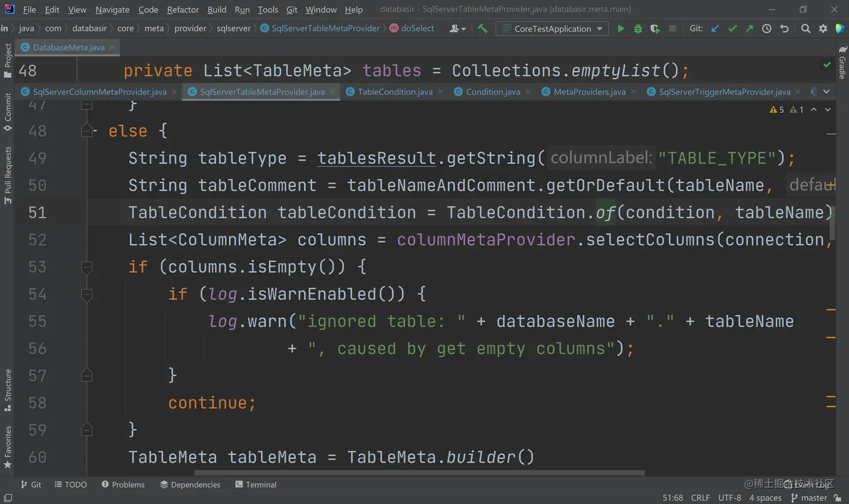
Task: Open Search Everywhere magnifier icon
Action: [806, 29]
